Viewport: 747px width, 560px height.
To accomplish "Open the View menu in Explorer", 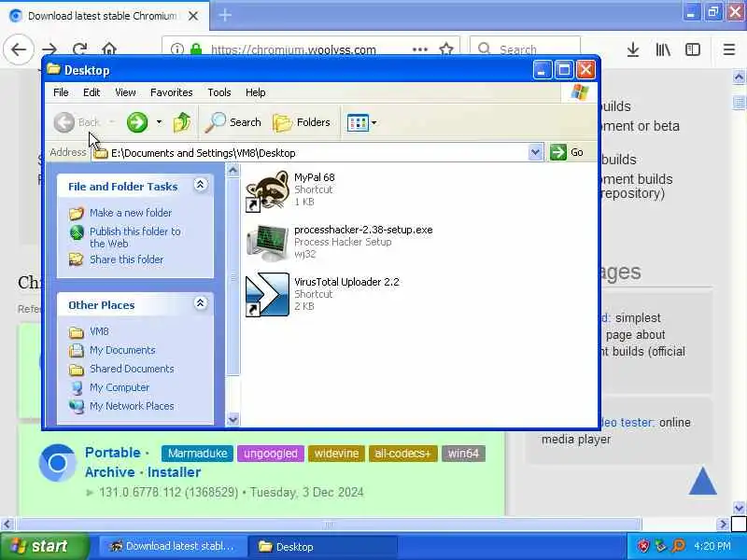I will (125, 92).
